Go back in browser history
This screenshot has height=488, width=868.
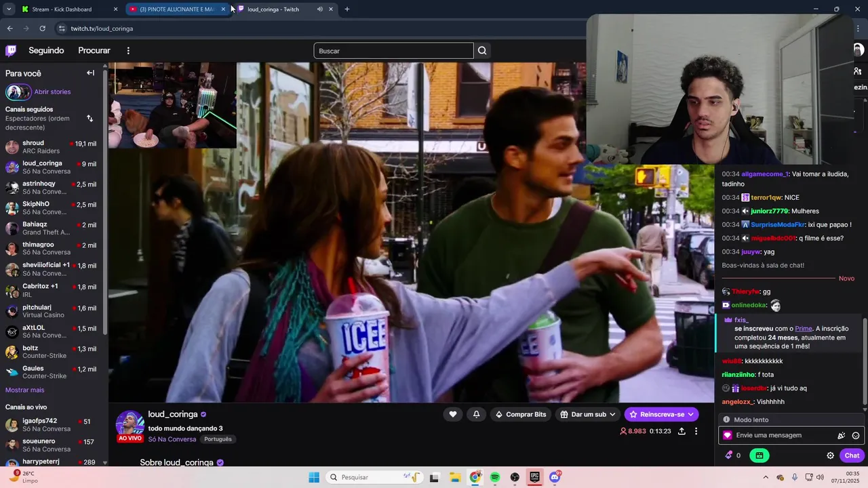9,28
